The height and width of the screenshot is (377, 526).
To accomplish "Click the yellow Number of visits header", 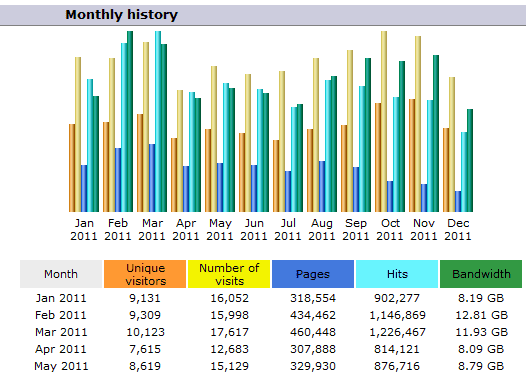I will [229, 274].
